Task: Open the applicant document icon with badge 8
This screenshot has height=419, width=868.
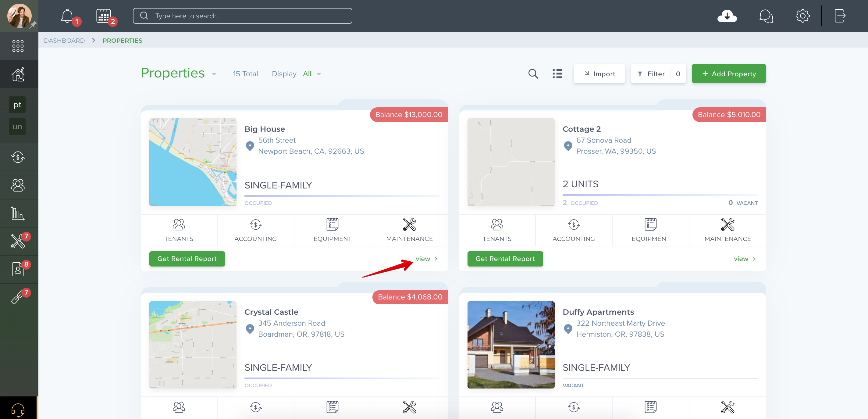Action: [x=18, y=269]
